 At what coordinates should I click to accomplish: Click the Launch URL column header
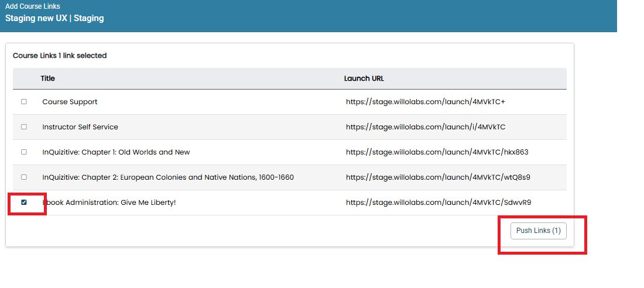tap(364, 78)
